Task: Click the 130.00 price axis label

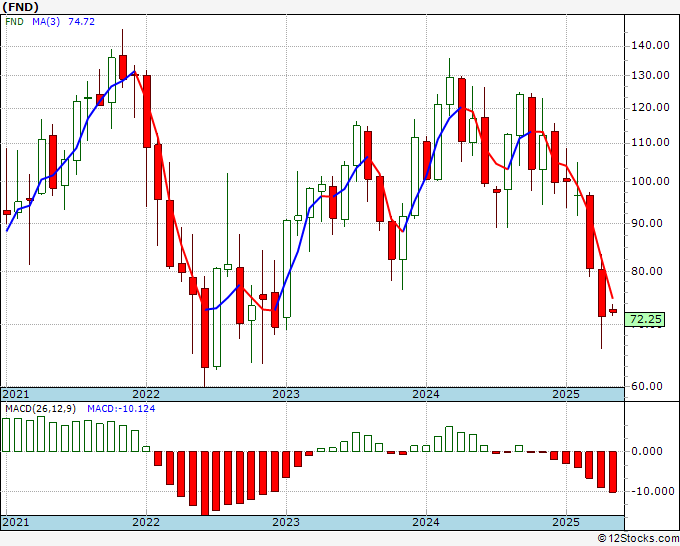Action: point(649,75)
